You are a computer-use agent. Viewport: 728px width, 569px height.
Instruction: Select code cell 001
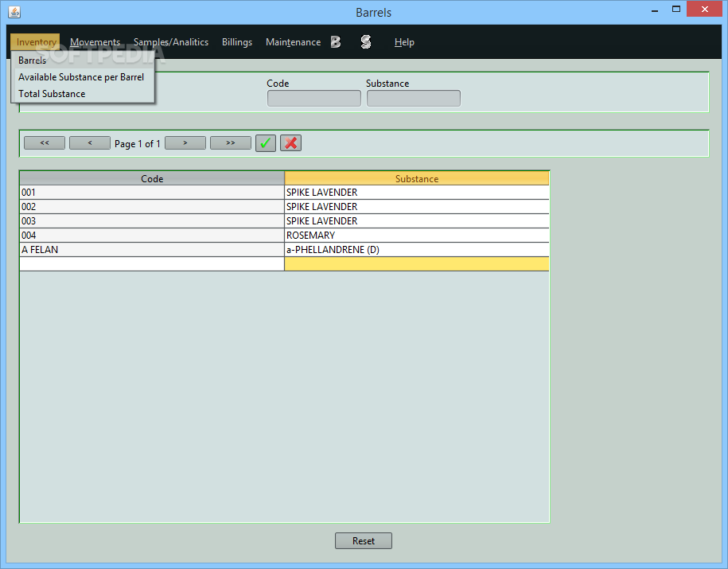tap(152, 193)
